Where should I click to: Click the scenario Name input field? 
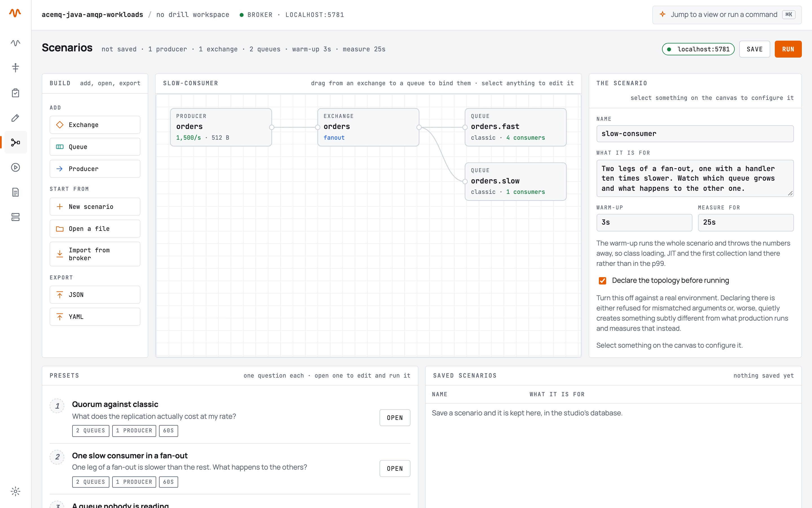pyautogui.click(x=695, y=134)
